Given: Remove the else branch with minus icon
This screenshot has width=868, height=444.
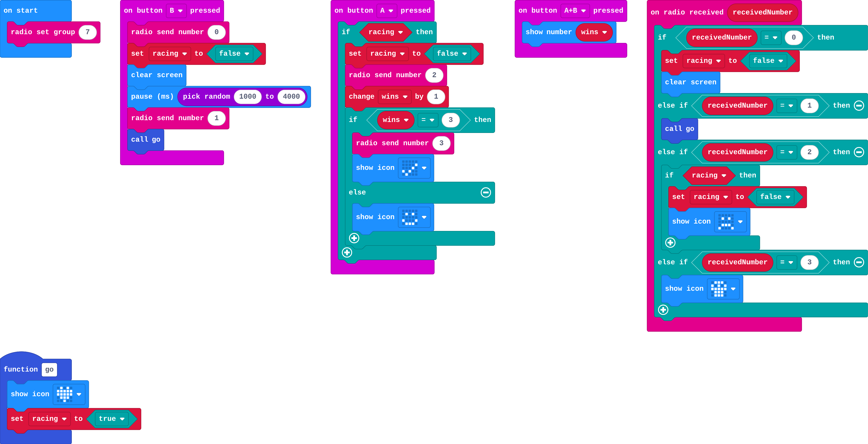Looking at the screenshot, I should tap(485, 192).
